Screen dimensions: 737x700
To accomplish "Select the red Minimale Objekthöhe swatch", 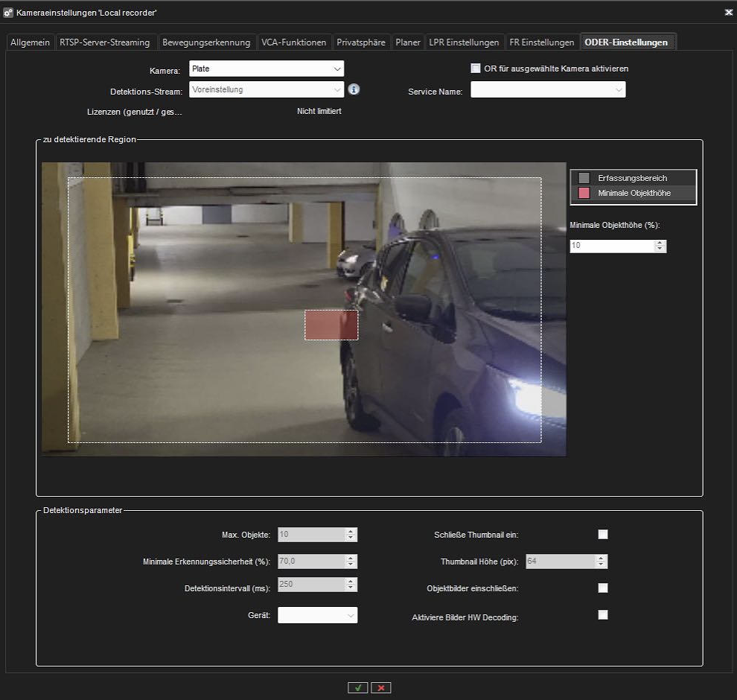I will [x=584, y=193].
